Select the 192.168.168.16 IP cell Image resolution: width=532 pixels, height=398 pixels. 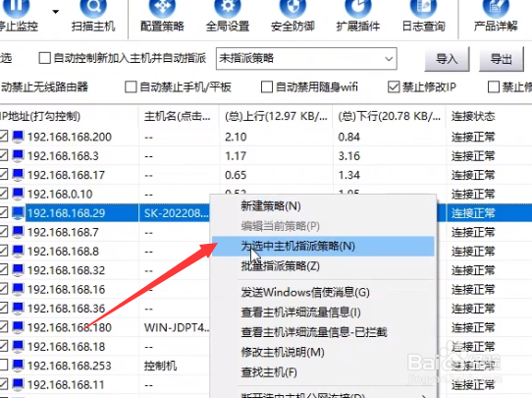66,289
